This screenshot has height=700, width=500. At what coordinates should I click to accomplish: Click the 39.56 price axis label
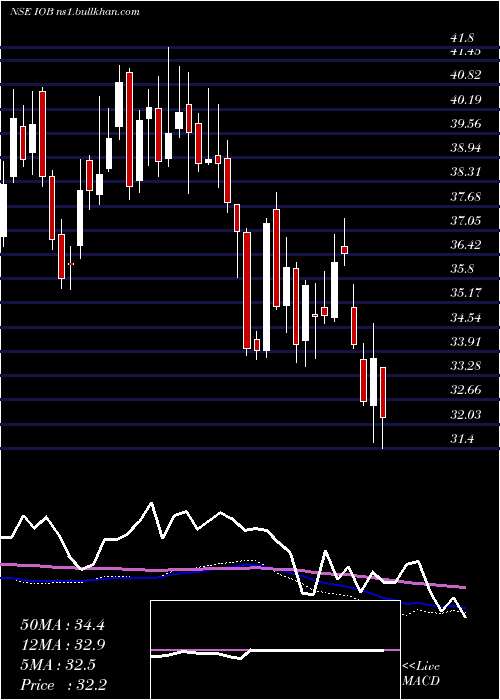(x=466, y=124)
